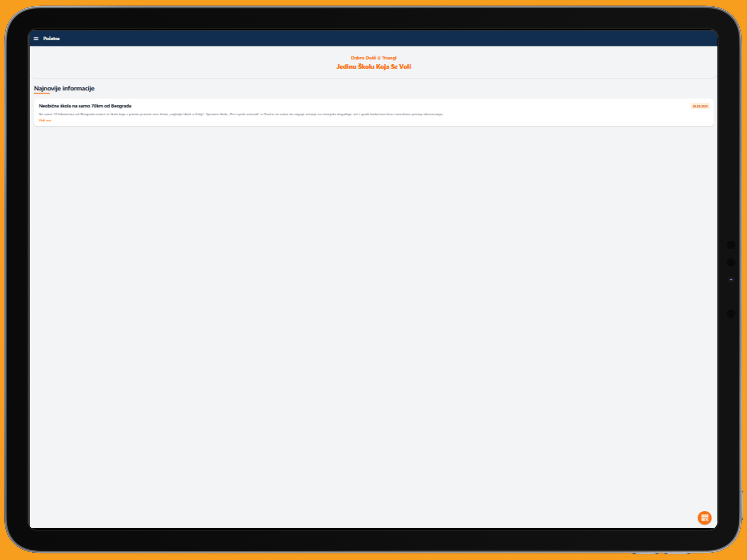The width and height of the screenshot is (747, 560).
Task: Open the hamburger menu in the header
Action: click(36, 39)
